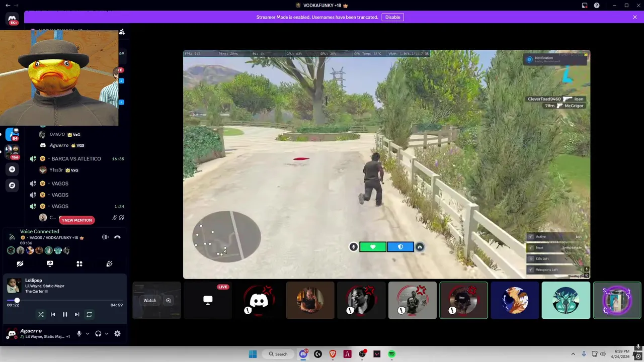Open the Windows Start menu
644x362 pixels.
pos(253,354)
